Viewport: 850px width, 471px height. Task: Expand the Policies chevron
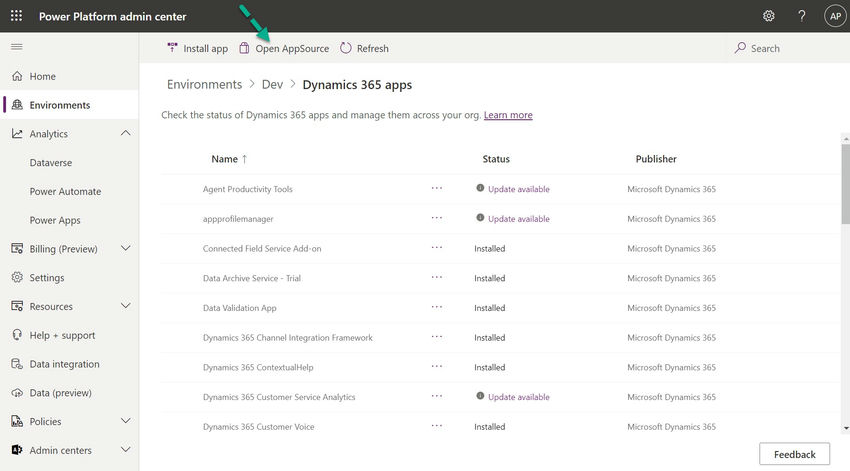[x=125, y=421]
